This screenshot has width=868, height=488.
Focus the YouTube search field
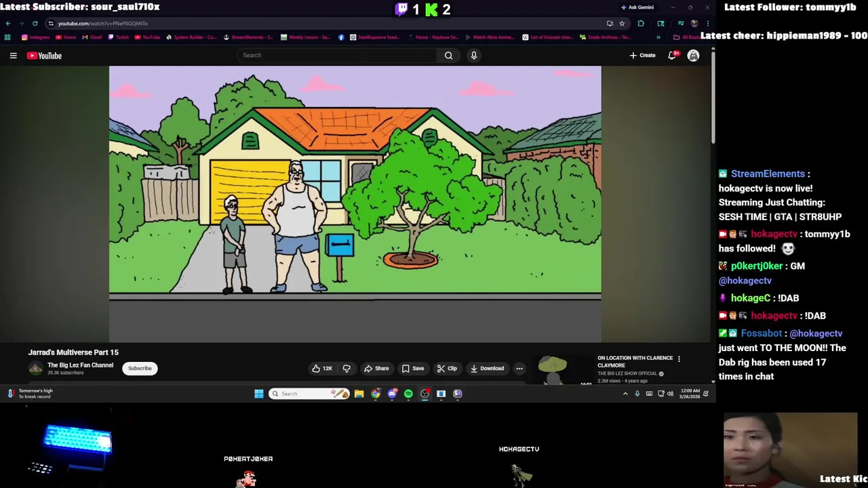(x=337, y=56)
